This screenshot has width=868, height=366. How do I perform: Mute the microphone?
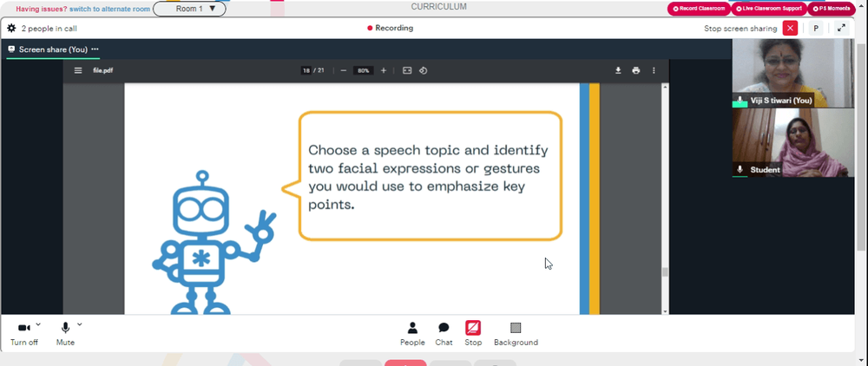65,335
